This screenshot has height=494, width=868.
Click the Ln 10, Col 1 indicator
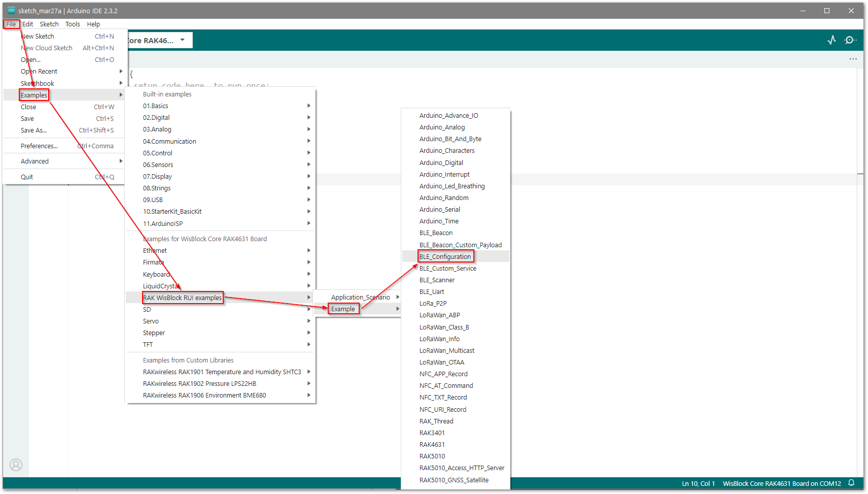click(x=698, y=483)
